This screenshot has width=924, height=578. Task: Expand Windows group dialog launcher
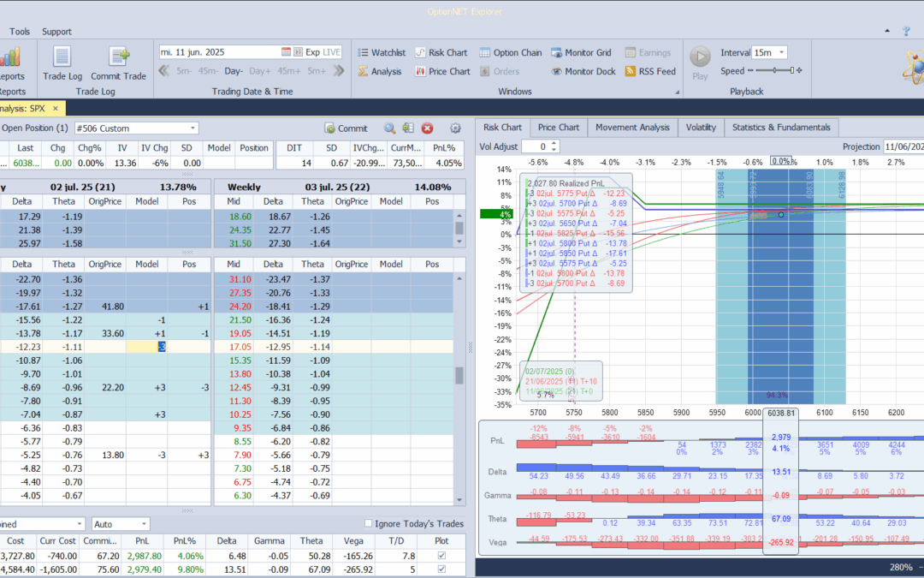[677, 92]
